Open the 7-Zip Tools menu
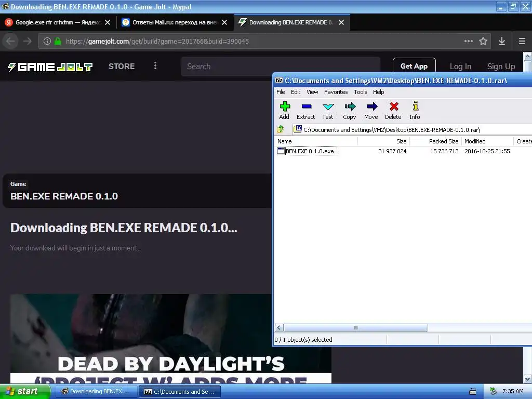The height and width of the screenshot is (399, 532). pyautogui.click(x=361, y=92)
